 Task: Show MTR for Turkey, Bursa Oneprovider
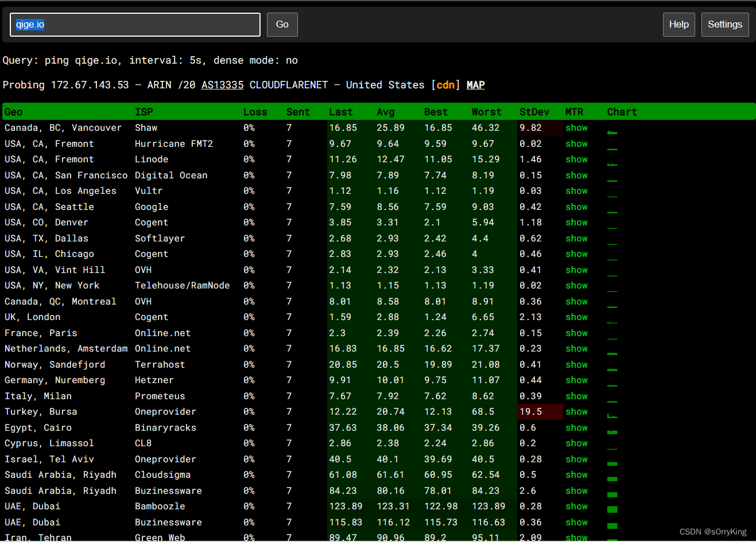click(x=576, y=412)
